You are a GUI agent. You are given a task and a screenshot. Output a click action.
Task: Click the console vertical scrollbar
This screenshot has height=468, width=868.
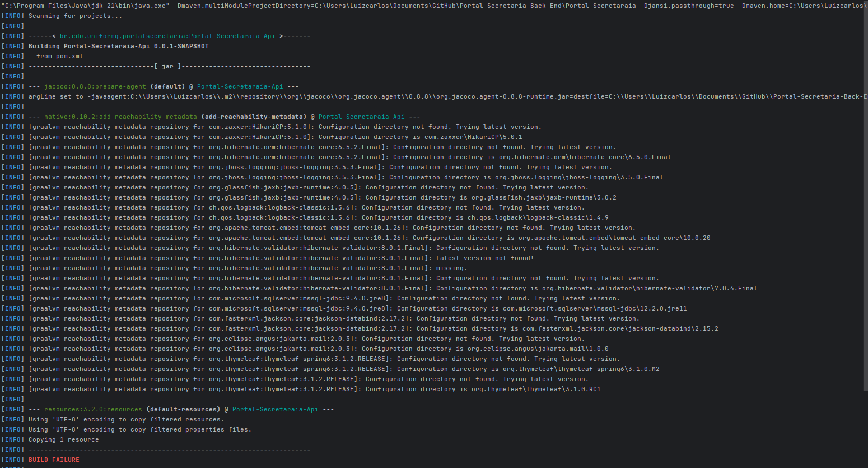[x=865, y=194]
